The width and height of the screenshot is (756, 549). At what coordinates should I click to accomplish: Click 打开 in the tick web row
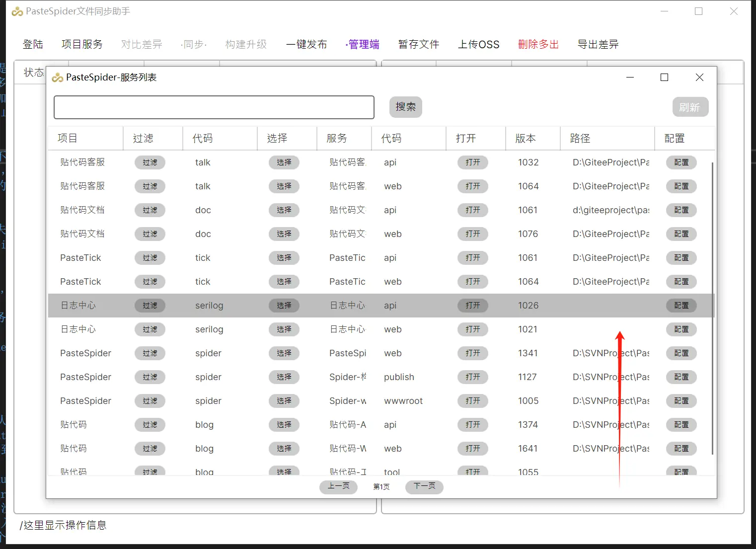(473, 282)
